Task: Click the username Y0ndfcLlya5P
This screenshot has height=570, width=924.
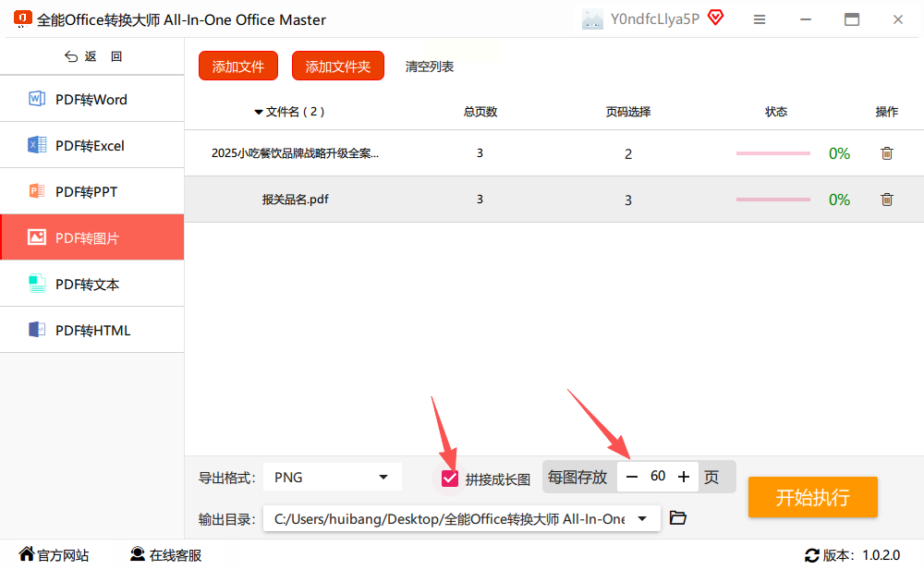Action: (655, 18)
